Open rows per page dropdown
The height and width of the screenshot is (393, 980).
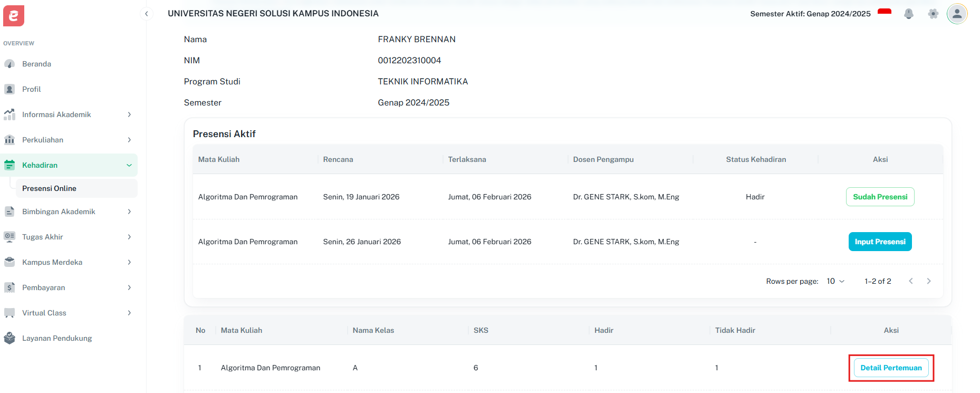pos(835,281)
